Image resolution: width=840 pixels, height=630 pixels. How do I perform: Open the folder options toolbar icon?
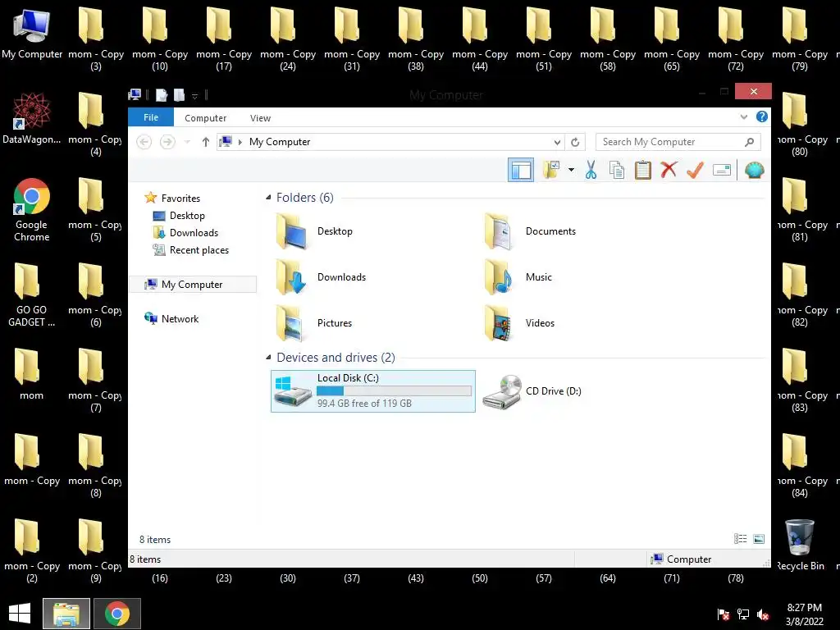pos(550,170)
